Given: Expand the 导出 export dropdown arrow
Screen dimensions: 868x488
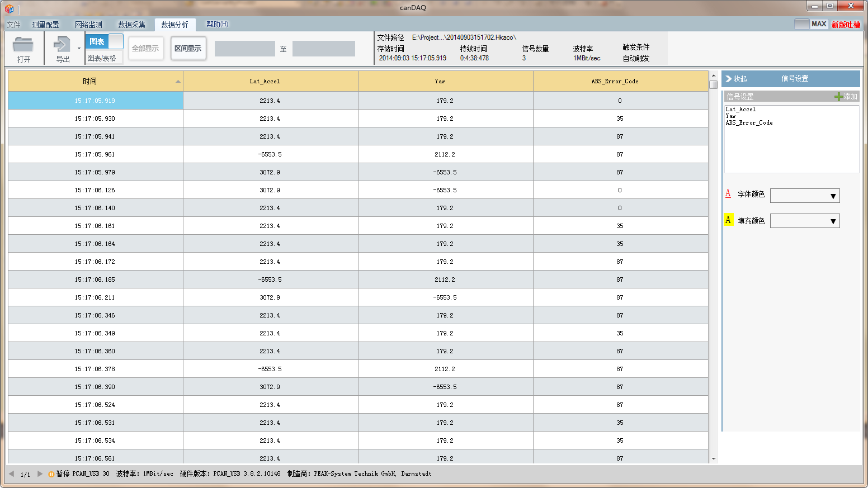Looking at the screenshot, I should coord(79,49).
